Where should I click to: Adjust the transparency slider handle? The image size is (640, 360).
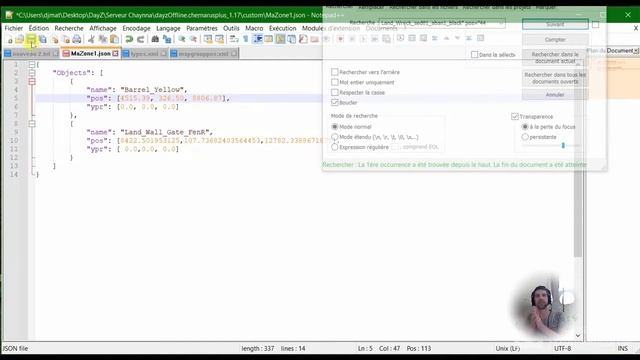(563, 145)
